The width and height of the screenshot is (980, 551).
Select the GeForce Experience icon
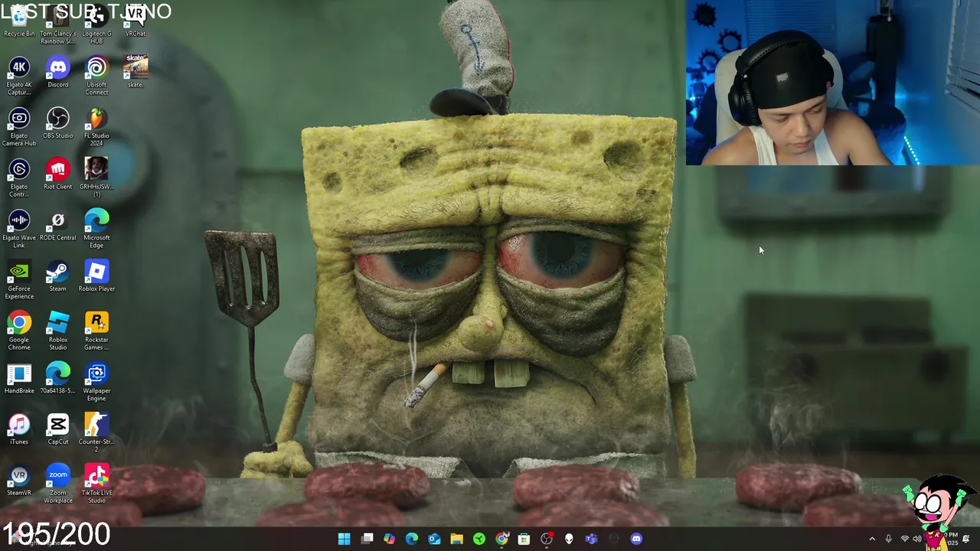click(19, 280)
